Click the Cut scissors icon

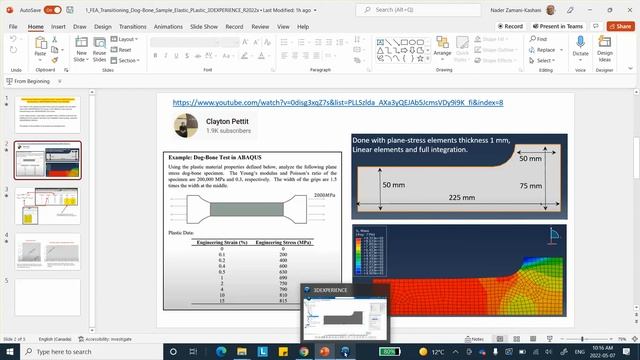pyautogui.click(x=55, y=40)
